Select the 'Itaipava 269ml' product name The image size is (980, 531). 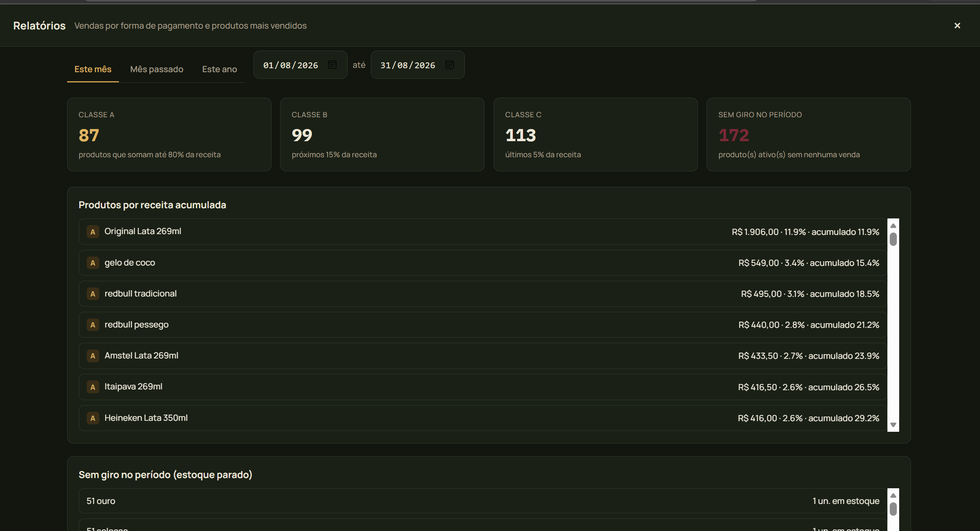(x=133, y=387)
